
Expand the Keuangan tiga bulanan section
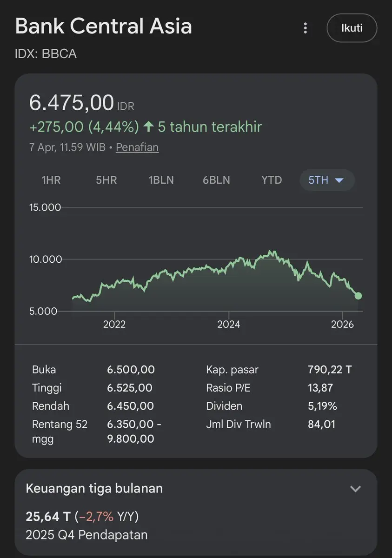pyautogui.click(x=355, y=489)
